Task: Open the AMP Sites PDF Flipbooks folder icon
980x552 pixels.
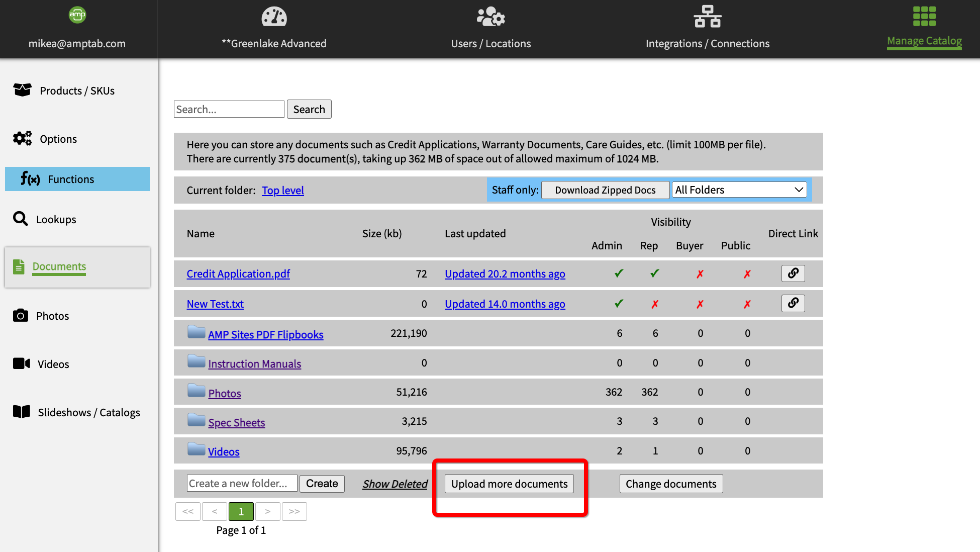Action: coord(196,332)
